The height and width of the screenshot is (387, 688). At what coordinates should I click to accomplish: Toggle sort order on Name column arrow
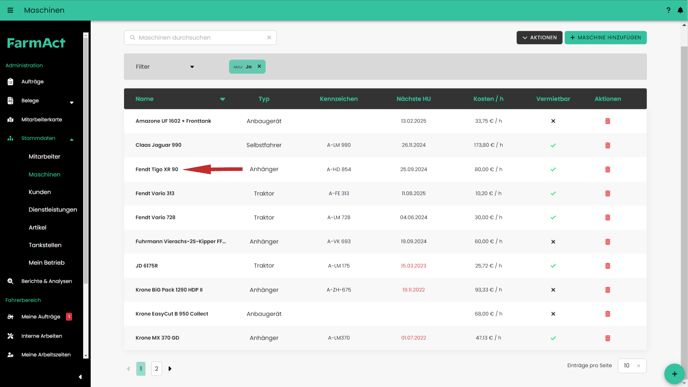pyautogui.click(x=222, y=99)
